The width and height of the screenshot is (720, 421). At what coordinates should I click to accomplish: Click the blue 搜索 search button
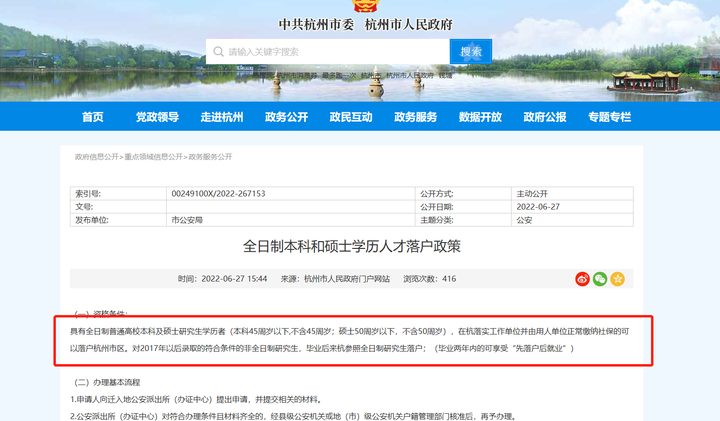coord(471,51)
